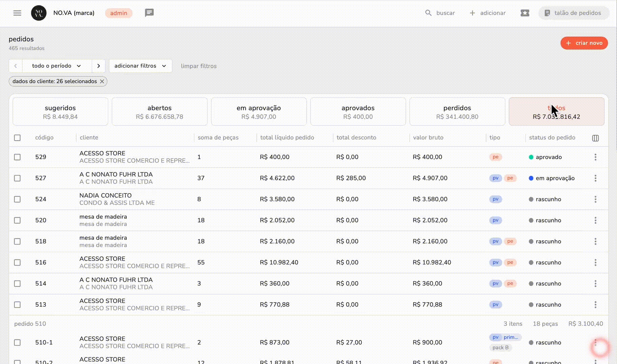Open the hamburger navigation menu
The width and height of the screenshot is (617, 364).
pyautogui.click(x=17, y=13)
